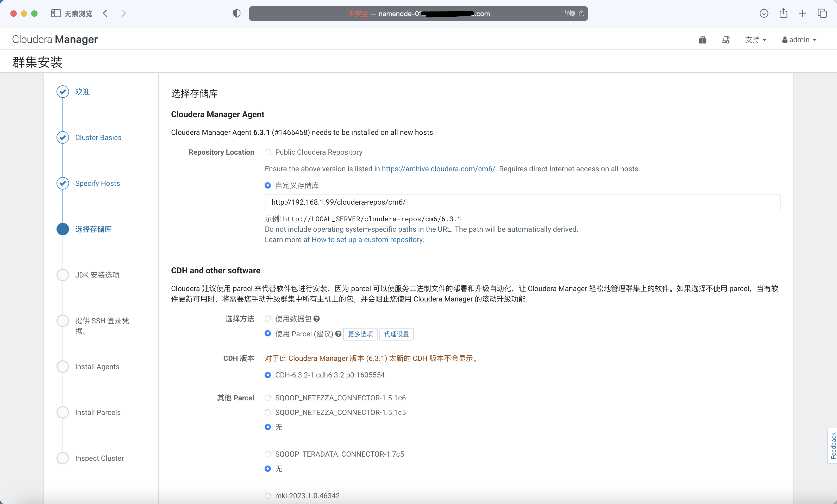Expand the 支持 dropdown menu
This screenshot has height=504, width=837.
pos(755,40)
